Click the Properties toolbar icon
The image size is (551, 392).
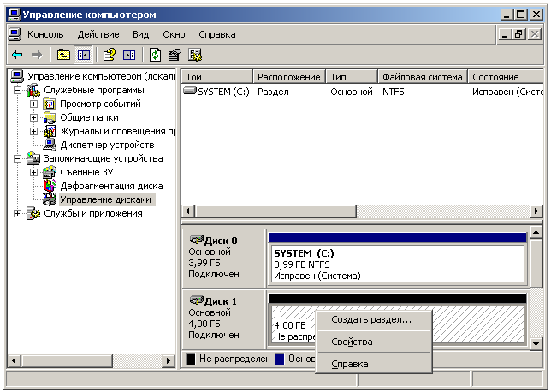[175, 55]
